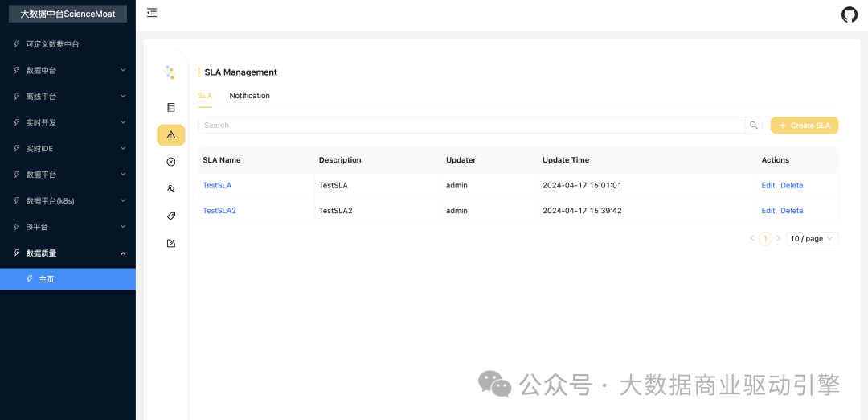Collapse the sidebar with the menu fold icon

coord(152,13)
